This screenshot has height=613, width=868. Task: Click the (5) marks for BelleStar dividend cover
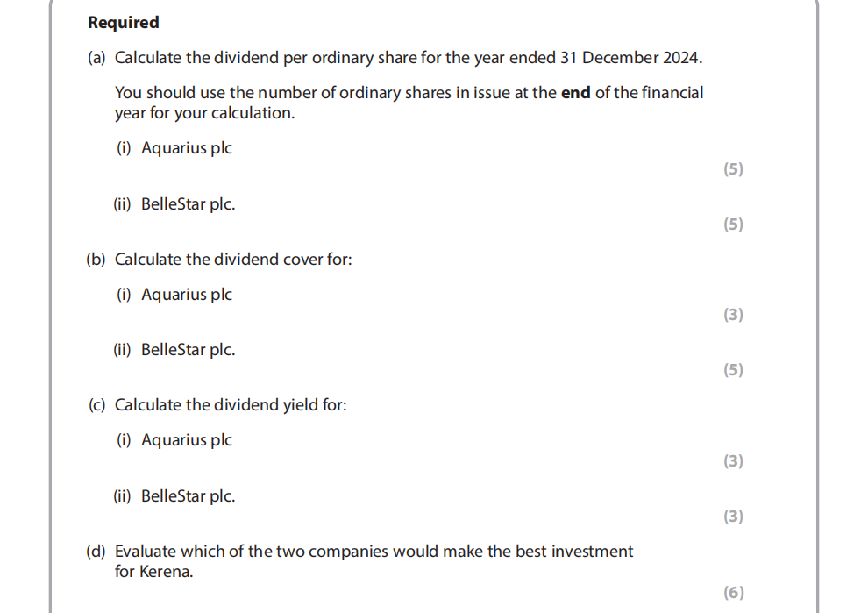tap(733, 370)
